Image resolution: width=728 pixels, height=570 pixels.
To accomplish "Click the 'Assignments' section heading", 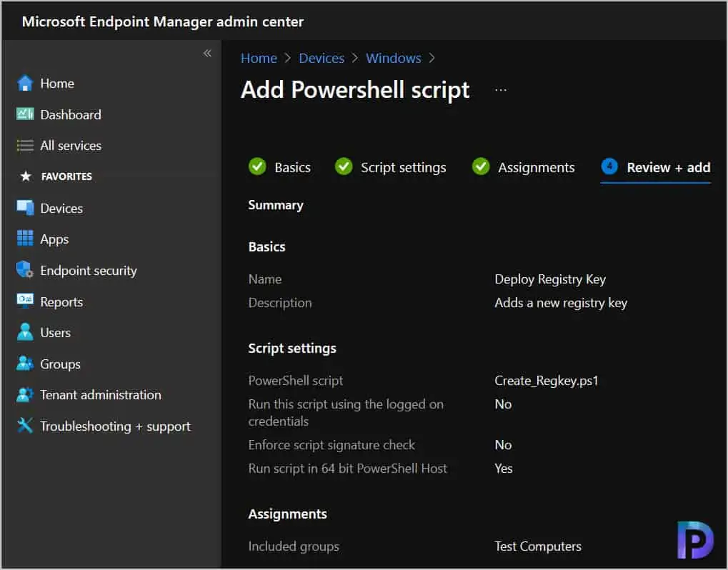I will (x=287, y=514).
